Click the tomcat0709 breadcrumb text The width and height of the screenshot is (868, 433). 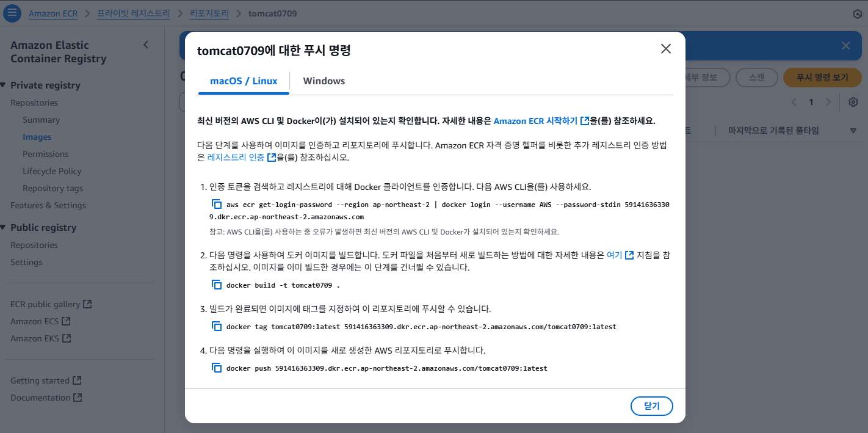coord(272,13)
